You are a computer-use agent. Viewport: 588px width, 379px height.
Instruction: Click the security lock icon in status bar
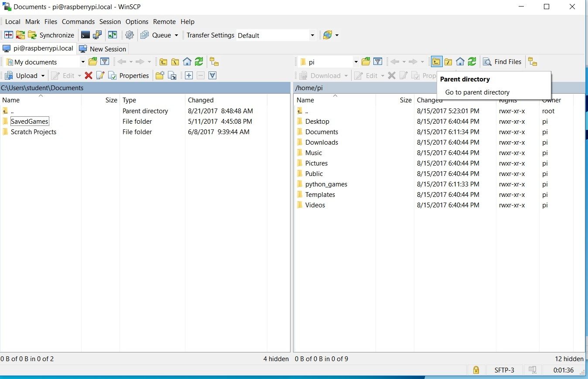click(476, 370)
